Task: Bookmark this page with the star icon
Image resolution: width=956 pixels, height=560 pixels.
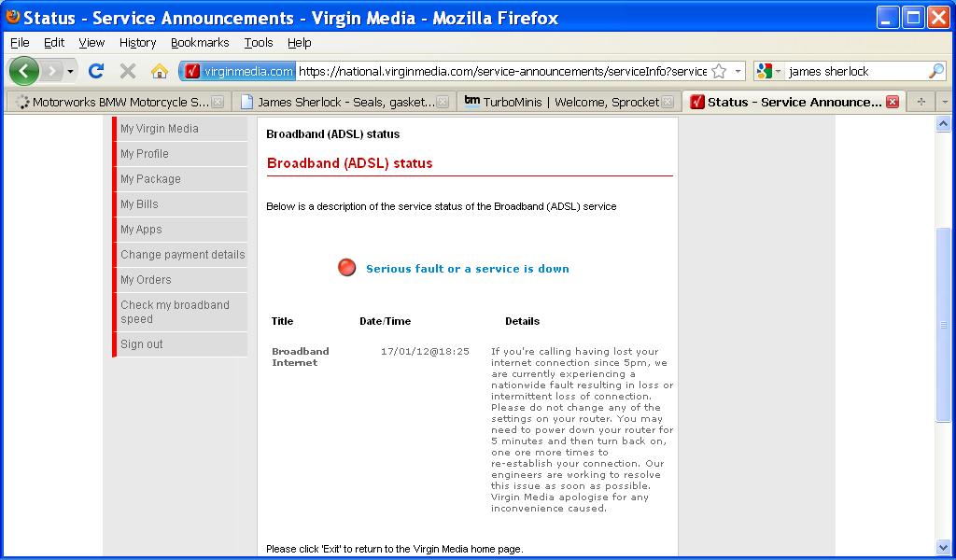Action: click(718, 71)
